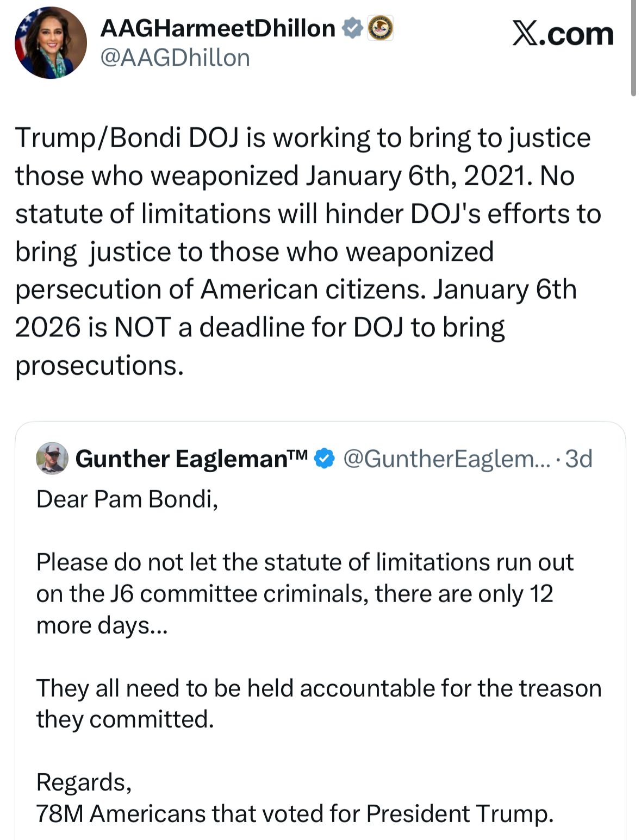Viewport: 641px width, 840px height.
Task: Click Gunther Eagleman's blue verified checkmark
Action: point(325,459)
